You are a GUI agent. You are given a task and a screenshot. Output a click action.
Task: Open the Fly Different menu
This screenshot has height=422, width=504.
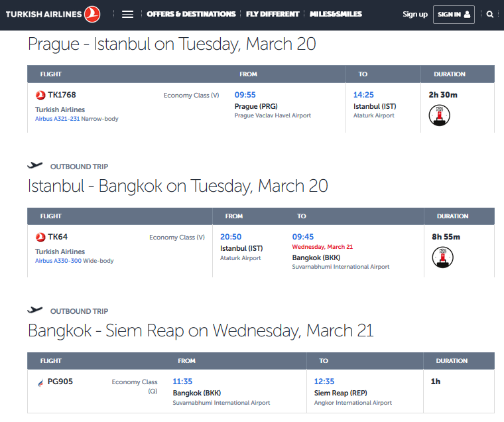273,14
